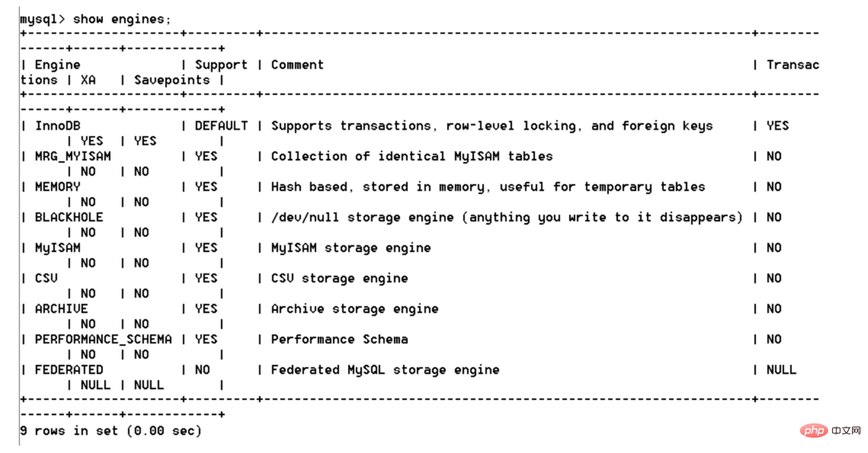This screenshot has height=453, width=868.
Task: Select the BLACKHOLE engine row name
Action: coord(69,218)
